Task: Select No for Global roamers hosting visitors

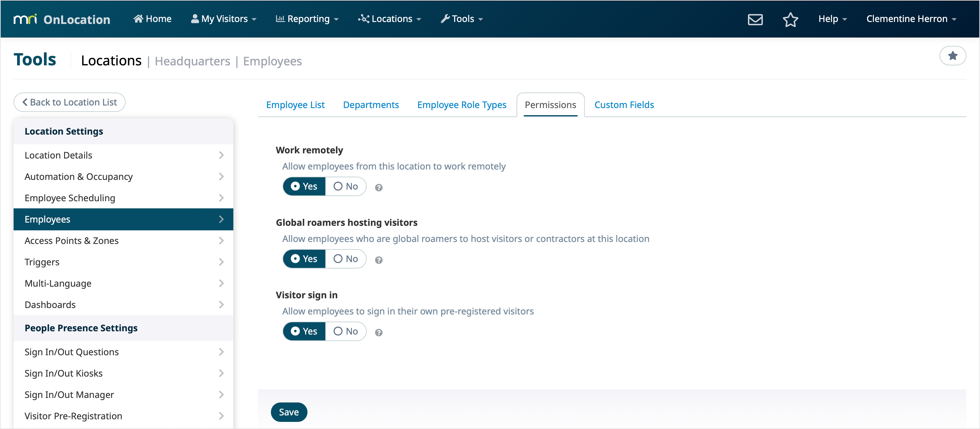Action: [x=345, y=259]
